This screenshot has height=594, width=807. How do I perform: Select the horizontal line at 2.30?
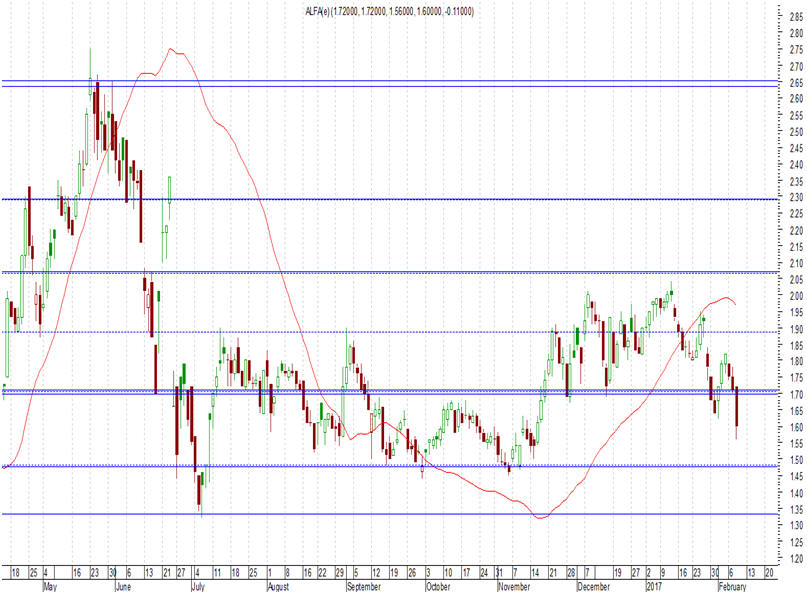(x=391, y=199)
